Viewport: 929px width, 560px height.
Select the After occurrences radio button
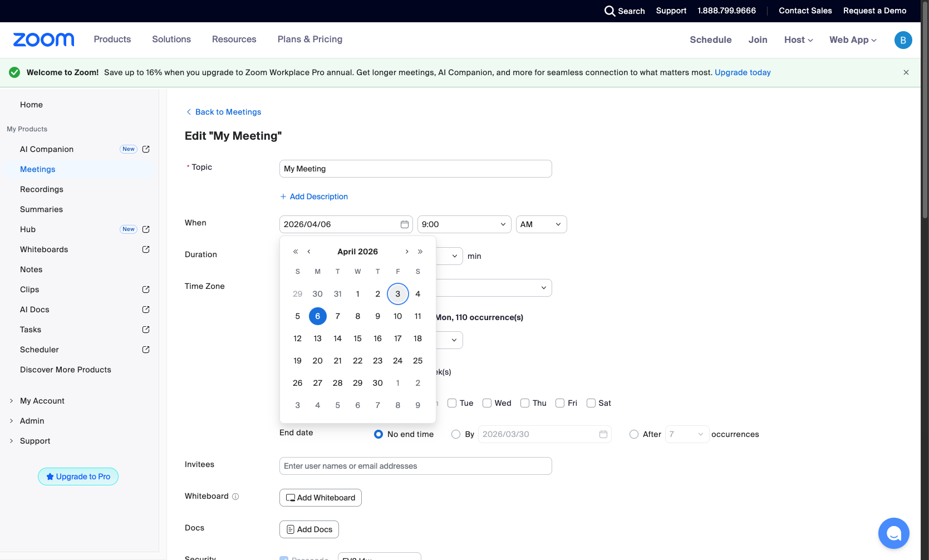click(x=634, y=434)
